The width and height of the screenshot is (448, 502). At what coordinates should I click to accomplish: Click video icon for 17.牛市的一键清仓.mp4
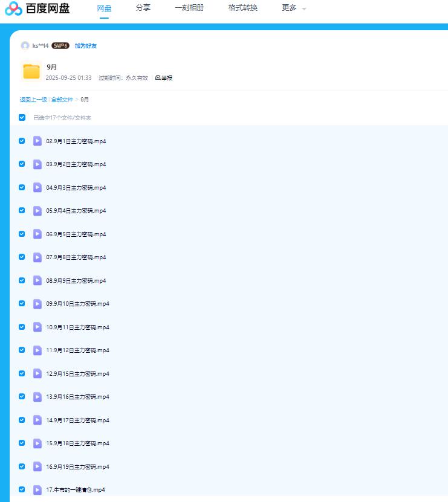37,490
